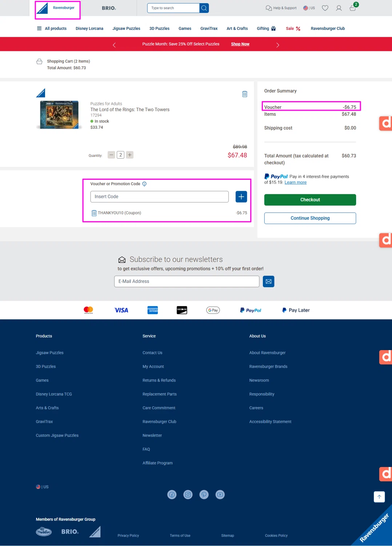Open the wishlist heart icon

325,8
